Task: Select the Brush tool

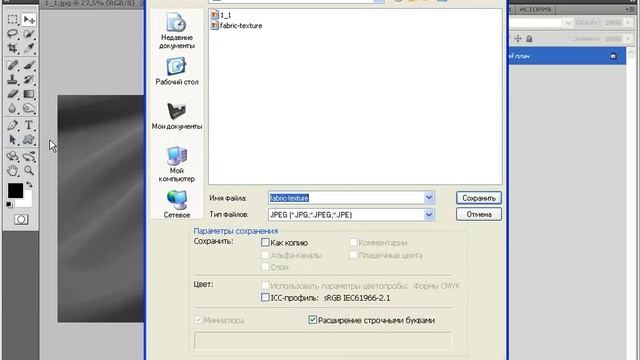Action: point(29,65)
